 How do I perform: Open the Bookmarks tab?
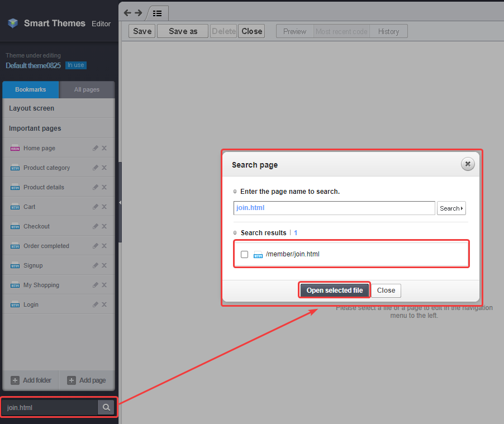30,89
